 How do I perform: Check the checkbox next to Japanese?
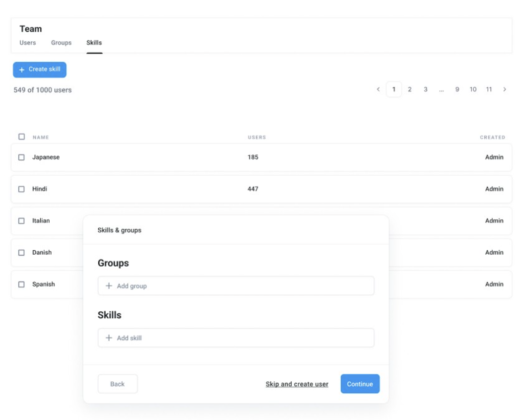click(x=22, y=157)
